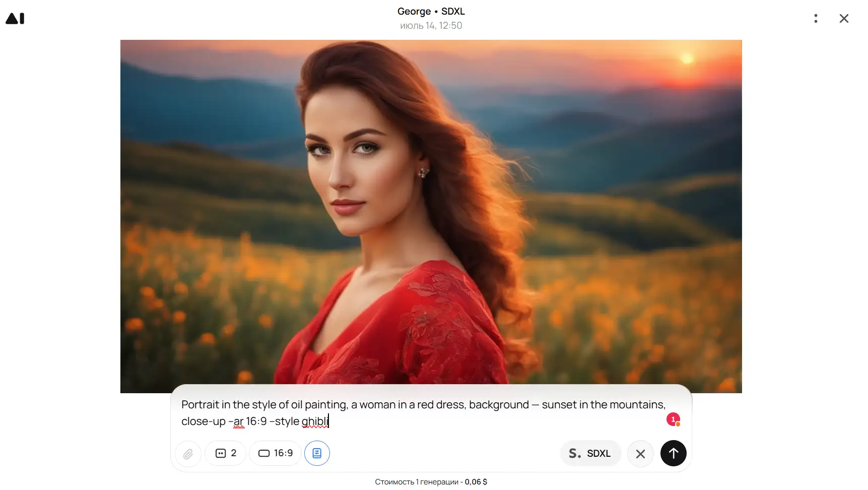868x490 pixels.
Task: Click the generated portrait image
Action: pos(431,216)
